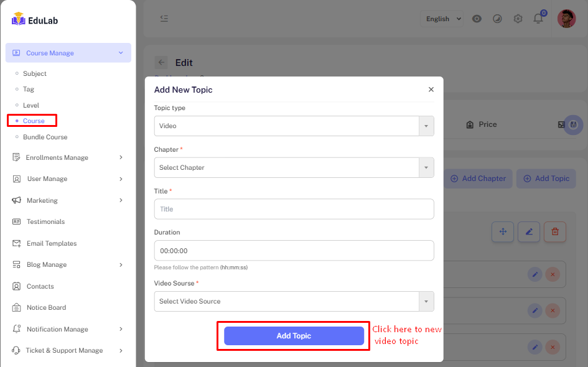Open the settings gear icon in header

(x=518, y=19)
